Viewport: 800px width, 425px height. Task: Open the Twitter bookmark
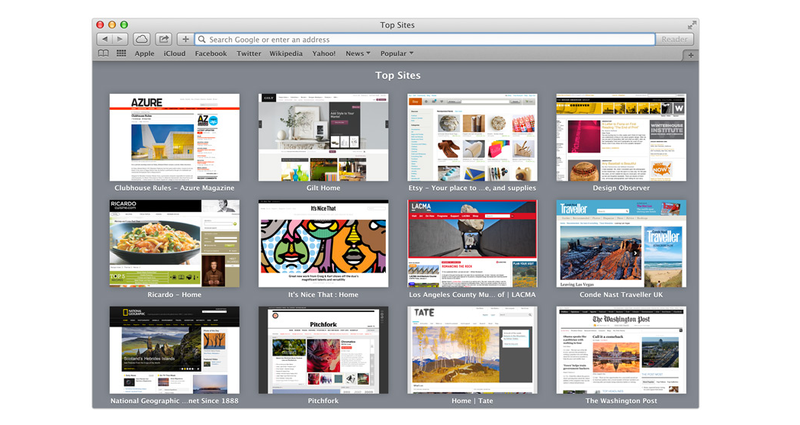249,54
